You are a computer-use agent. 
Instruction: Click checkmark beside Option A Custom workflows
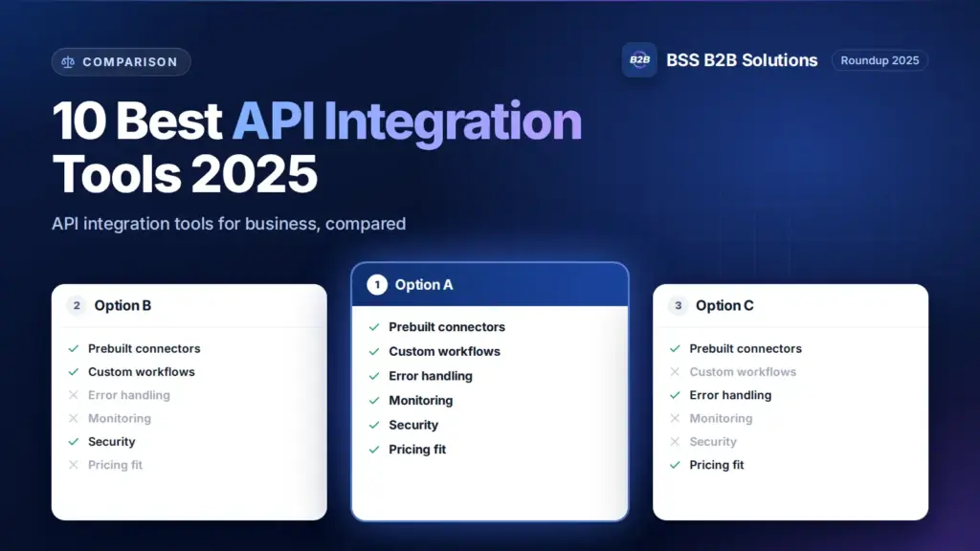pyautogui.click(x=374, y=352)
